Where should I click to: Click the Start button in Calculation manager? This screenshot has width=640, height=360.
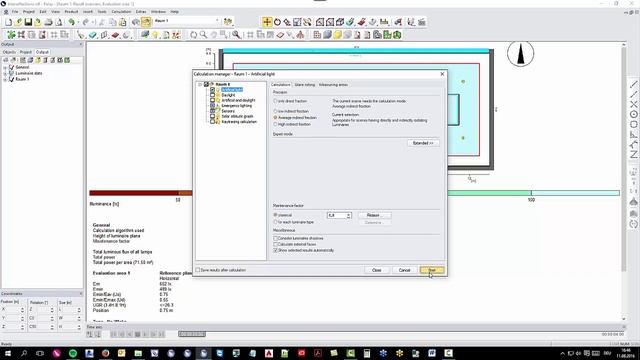(x=432, y=270)
